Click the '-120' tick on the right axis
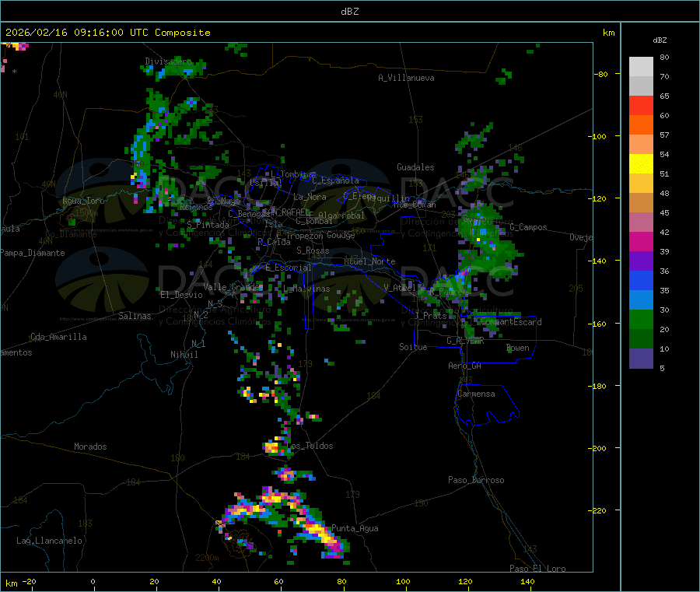This screenshot has height=592, width=700. [597, 198]
